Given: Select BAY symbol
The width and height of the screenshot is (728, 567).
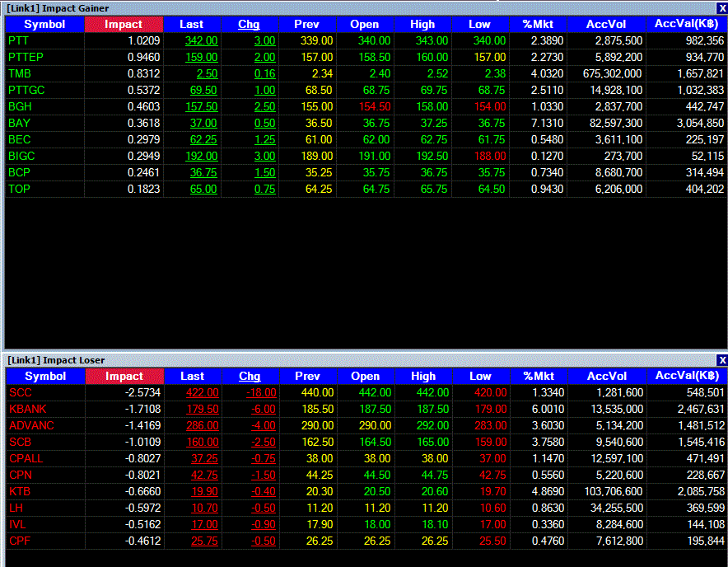Looking at the screenshot, I should click(19, 123).
